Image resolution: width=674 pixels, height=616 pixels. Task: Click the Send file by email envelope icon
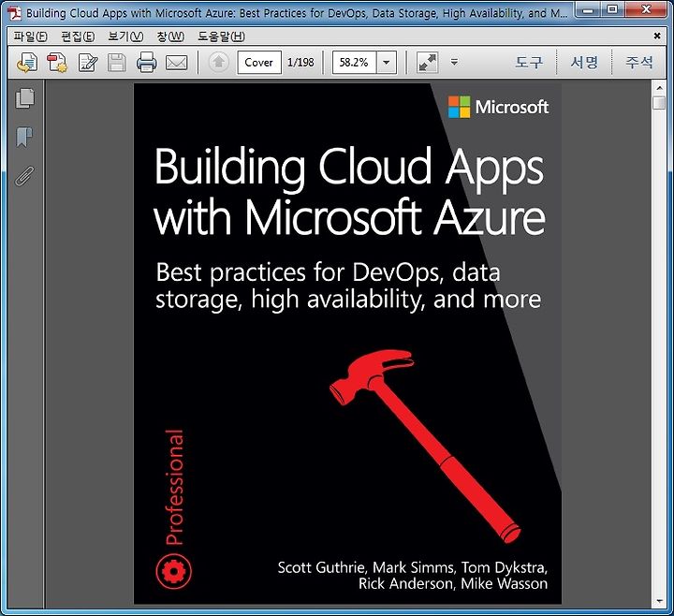point(177,63)
